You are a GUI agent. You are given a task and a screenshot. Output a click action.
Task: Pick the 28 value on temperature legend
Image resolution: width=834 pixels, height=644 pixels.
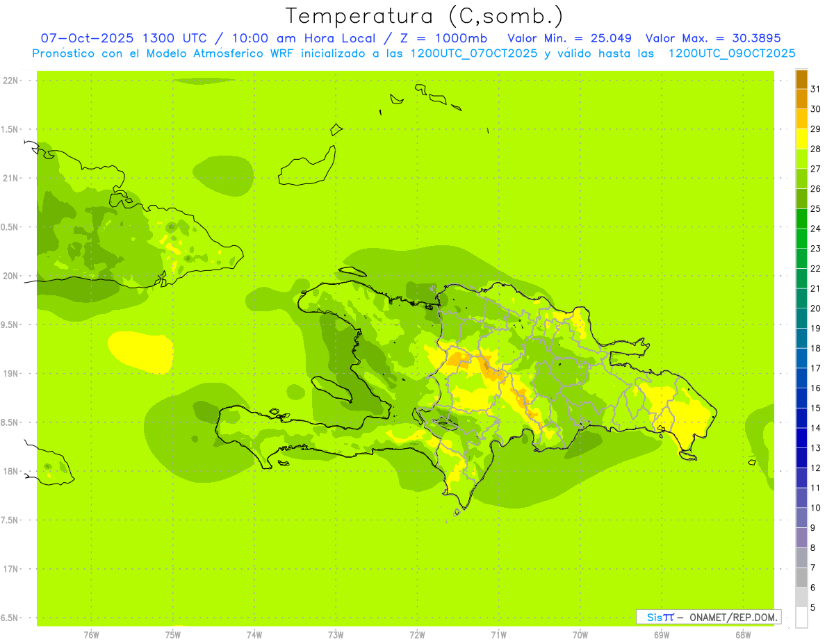click(815, 149)
